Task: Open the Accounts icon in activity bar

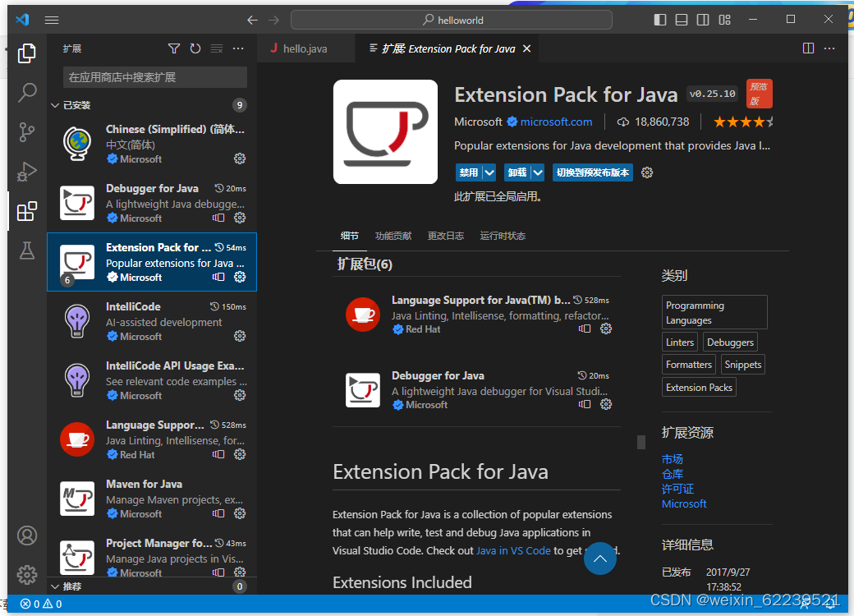Action: 26,536
